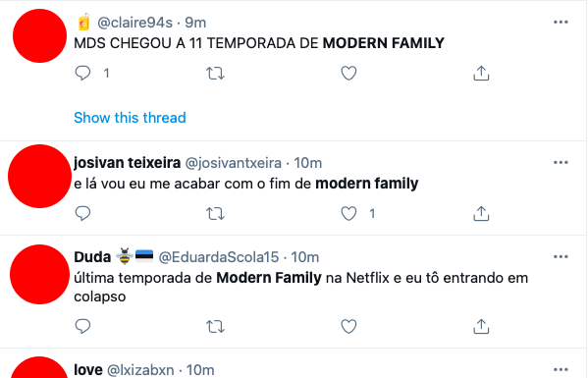Image resolution: width=588 pixels, height=378 pixels.
Task: Reply to Duda's tweet
Action: pos(82,326)
